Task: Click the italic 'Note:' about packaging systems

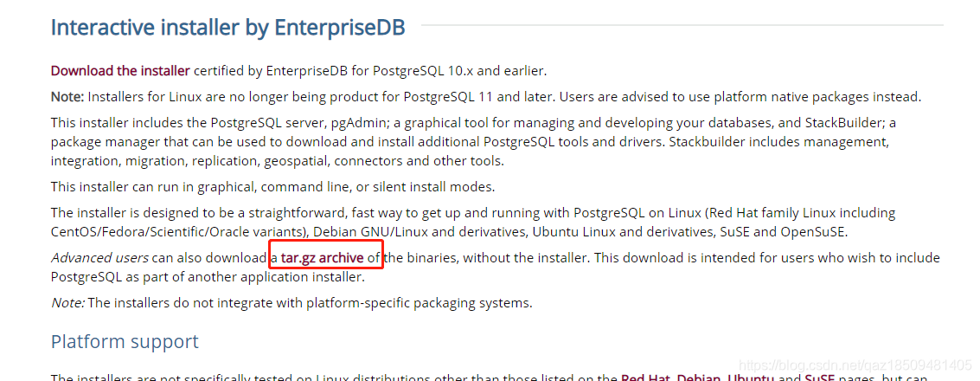Action: [x=67, y=303]
